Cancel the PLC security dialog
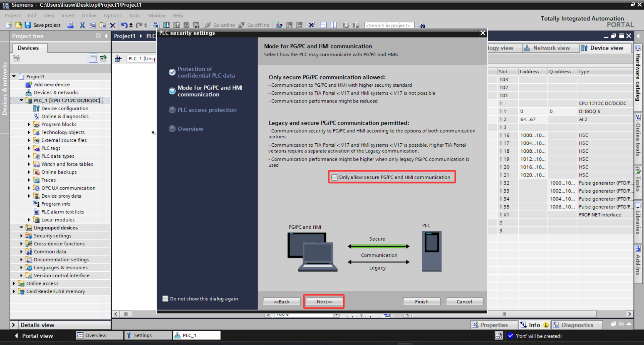Image resolution: width=644 pixels, height=345 pixels. click(464, 301)
